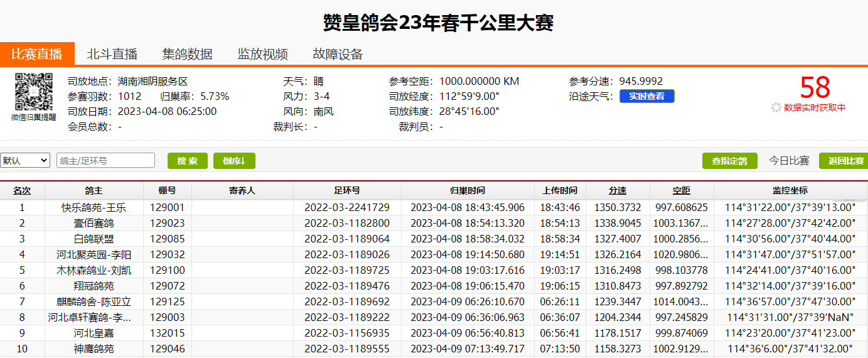
Task: Toggle 倒序 sort order button
Action: coord(234,161)
